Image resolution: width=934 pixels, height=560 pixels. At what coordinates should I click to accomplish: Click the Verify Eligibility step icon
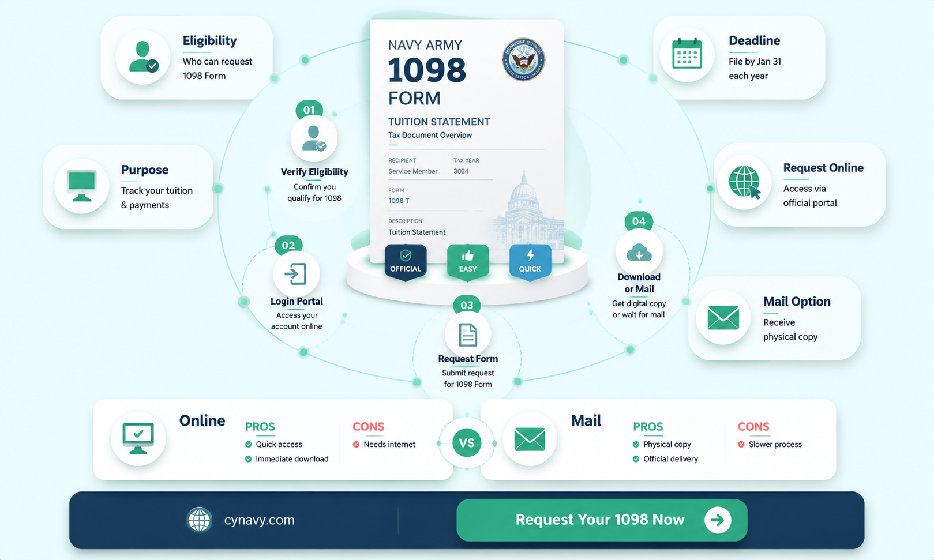[314, 139]
